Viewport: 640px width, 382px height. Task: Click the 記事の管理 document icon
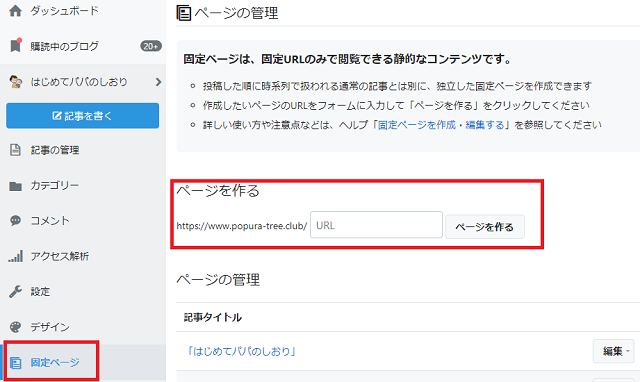(x=16, y=150)
